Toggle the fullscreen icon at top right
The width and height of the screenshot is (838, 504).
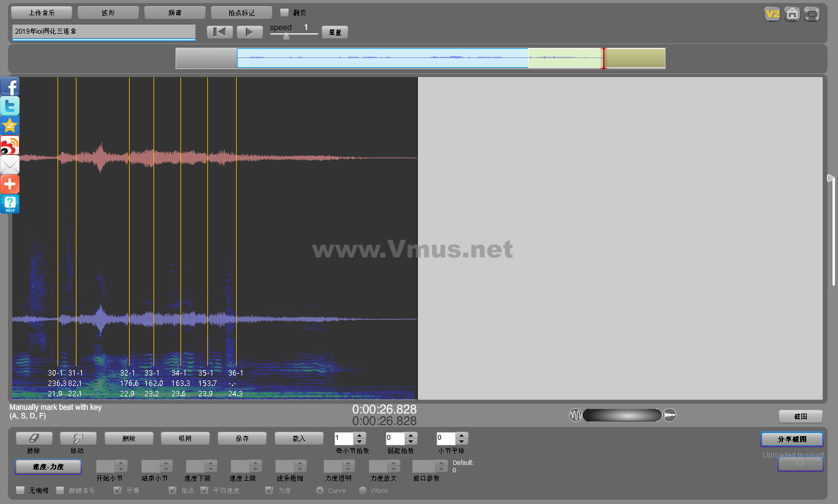coord(812,13)
